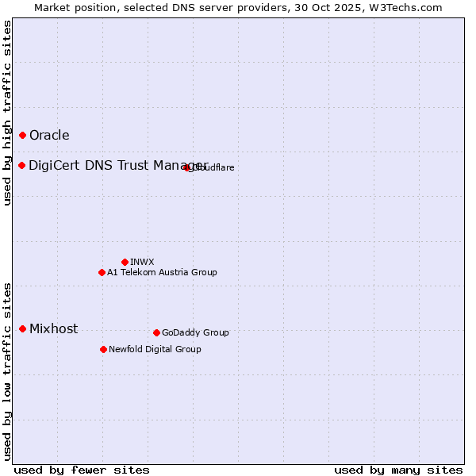Image resolution: width=476 pixels, height=476 pixels.
Task: Click the 'used by many sites' axis label
Action: pos(398,470)
